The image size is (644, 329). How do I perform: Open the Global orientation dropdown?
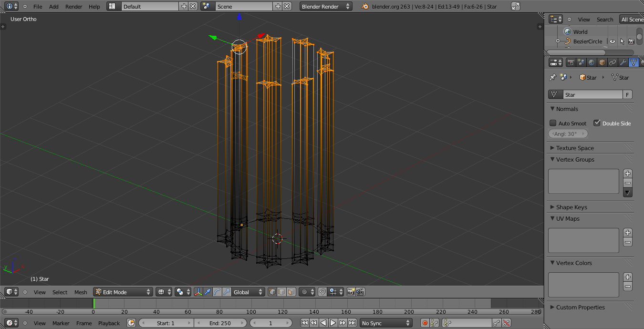[x=248, y=292]
